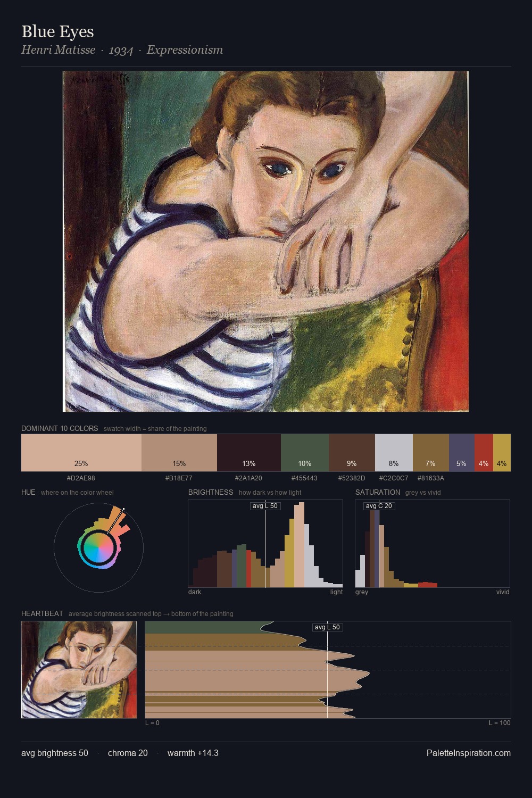This screenshot has height=798, width=532.
Task: Click the 'BRIGHTNESS' section heading
Action: (211, 492)
